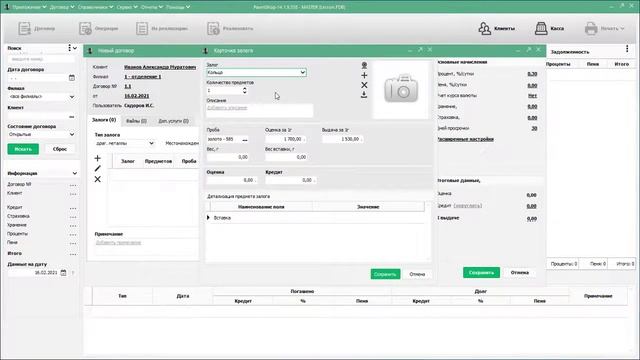The height and width of the screenshot is (360, 640).
Task: Click the Вес вставки, г field
Action: [286, 157]
